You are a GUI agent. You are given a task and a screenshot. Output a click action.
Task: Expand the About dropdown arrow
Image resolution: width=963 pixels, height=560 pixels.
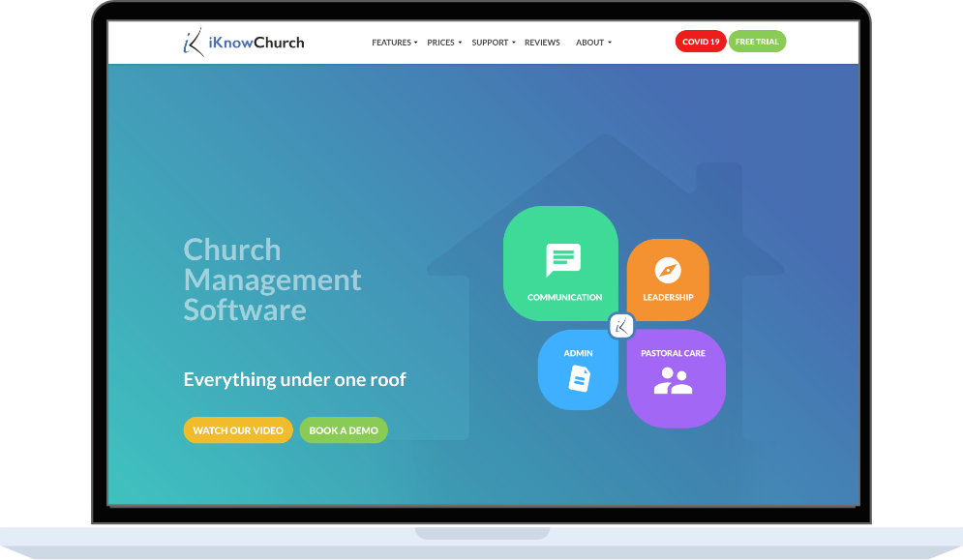tap(610, 43)
